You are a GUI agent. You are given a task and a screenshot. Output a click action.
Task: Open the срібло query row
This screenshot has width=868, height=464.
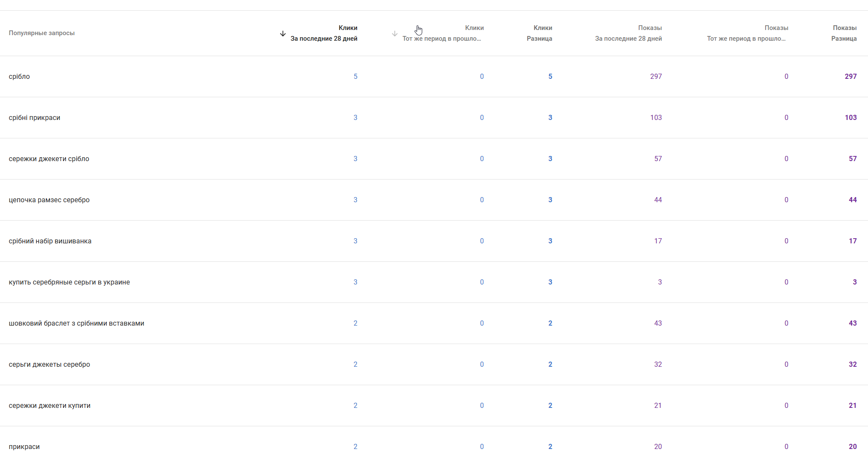[19, 77]
